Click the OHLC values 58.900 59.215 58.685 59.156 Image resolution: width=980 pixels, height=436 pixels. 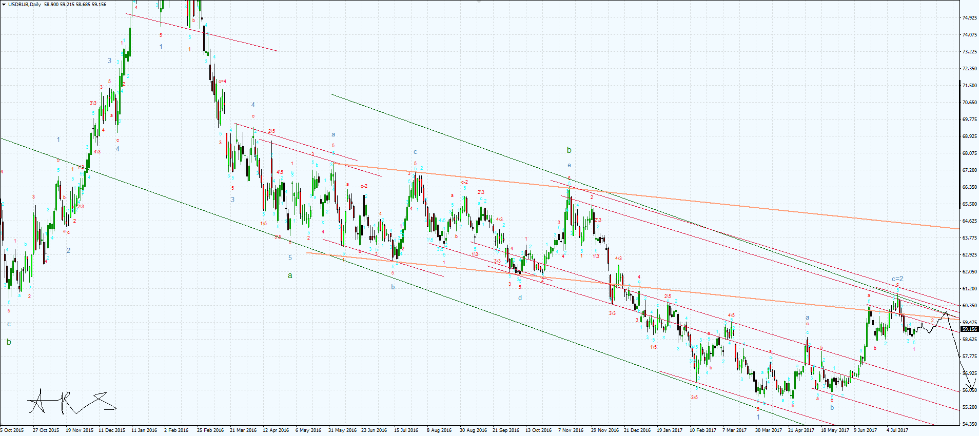pyautogui.click(x=75, y=5)
